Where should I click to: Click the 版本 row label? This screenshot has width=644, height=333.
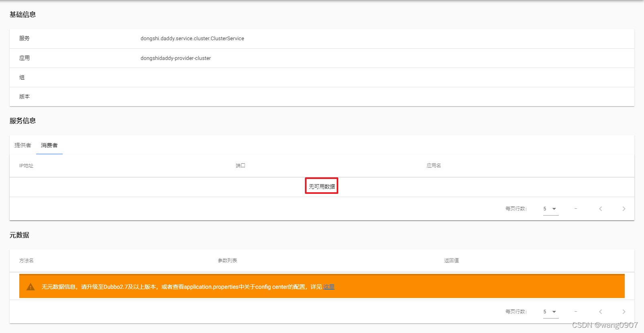click(x=25, y=97)
